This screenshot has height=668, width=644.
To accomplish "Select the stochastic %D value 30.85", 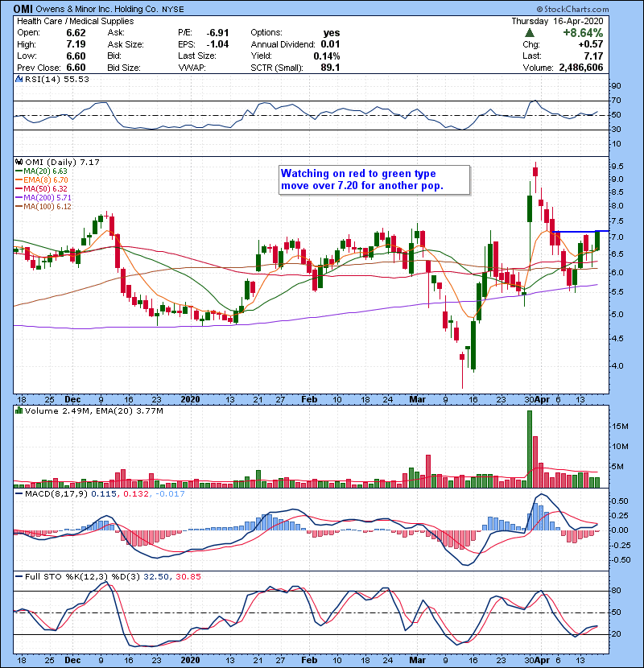I will point(188,577).
